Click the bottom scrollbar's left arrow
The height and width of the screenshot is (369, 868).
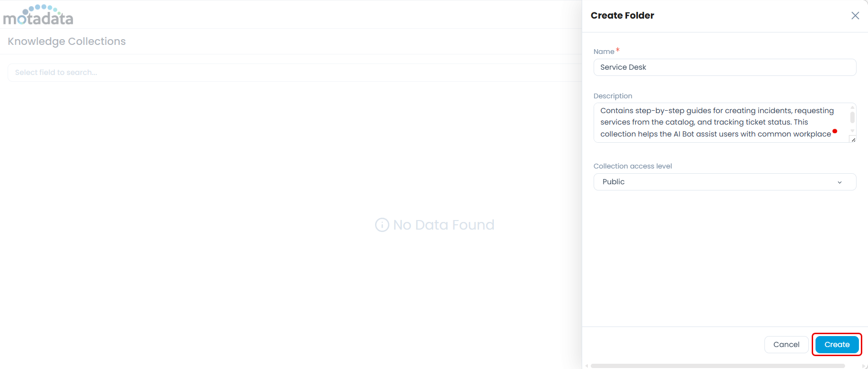(586, 366)
